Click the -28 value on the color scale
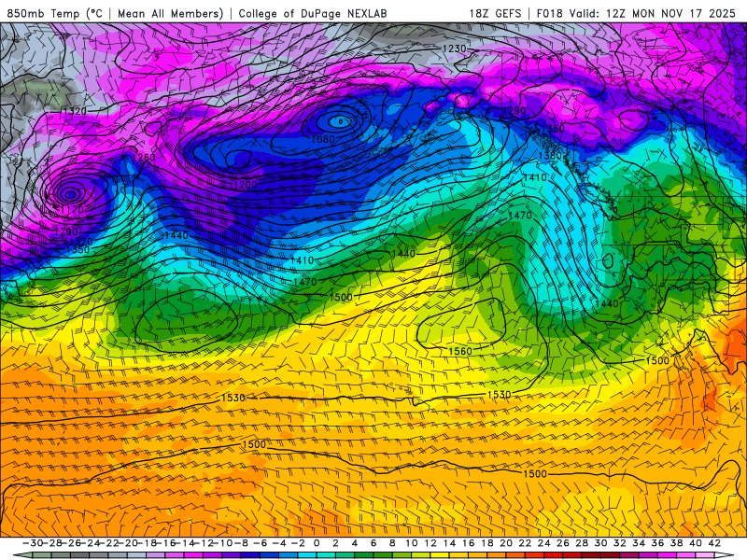Screen dimensions: 747x560 51,543
